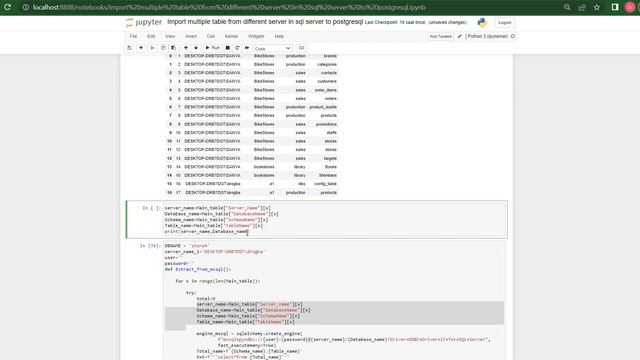Click the for x in range(len(Main_table)) line
Image resolution: width=640 pixels, height=360 pixels.
[218, 281]
